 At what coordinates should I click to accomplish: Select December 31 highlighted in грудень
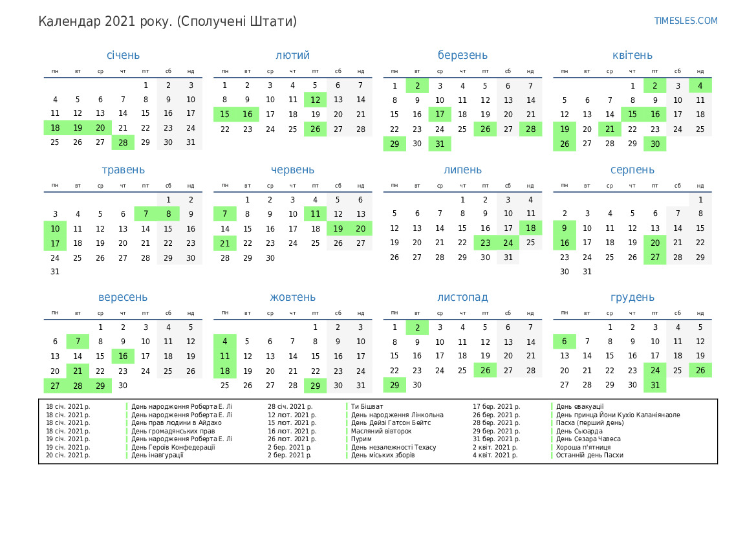[655, 385]
